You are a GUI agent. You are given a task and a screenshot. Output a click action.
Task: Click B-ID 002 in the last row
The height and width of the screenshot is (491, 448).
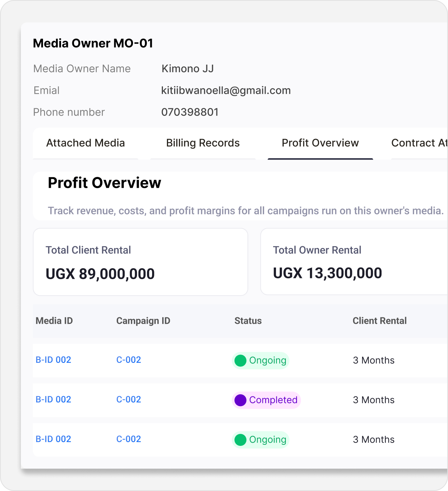pos(53,439)
